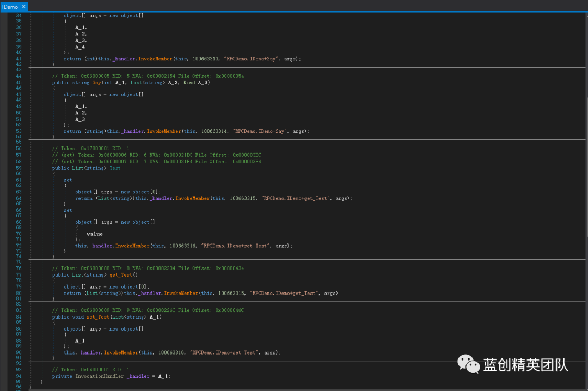Click the "RPCDemo.IDemo+Say" string on line 41
Screen dimensions: 588x391
[252, 59]
